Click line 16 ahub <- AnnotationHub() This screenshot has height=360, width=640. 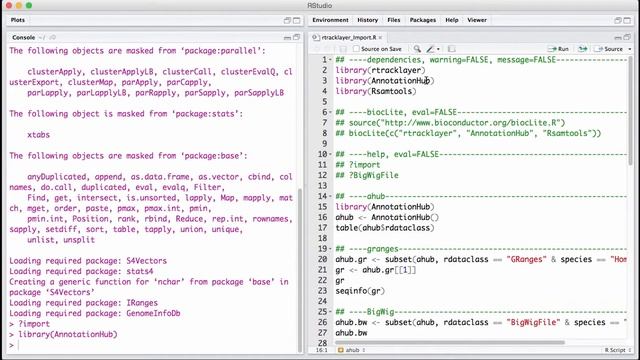[387, 218]
